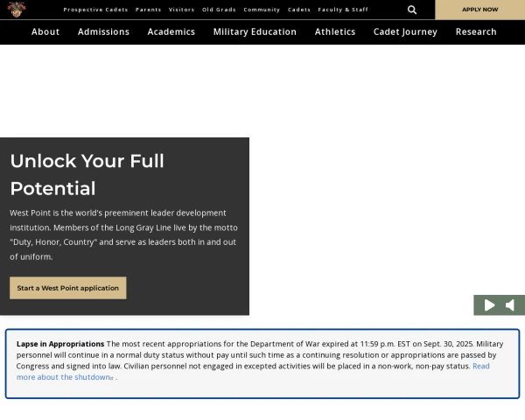Click Start a West Point application
The width and height of the screenshot is (525, 420).
[68, 288]
